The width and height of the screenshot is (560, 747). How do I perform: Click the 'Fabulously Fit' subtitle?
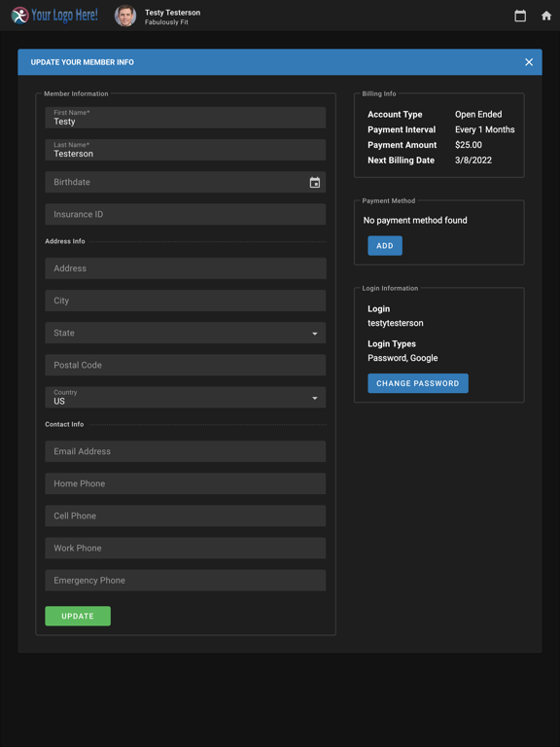tap(166, 22)
